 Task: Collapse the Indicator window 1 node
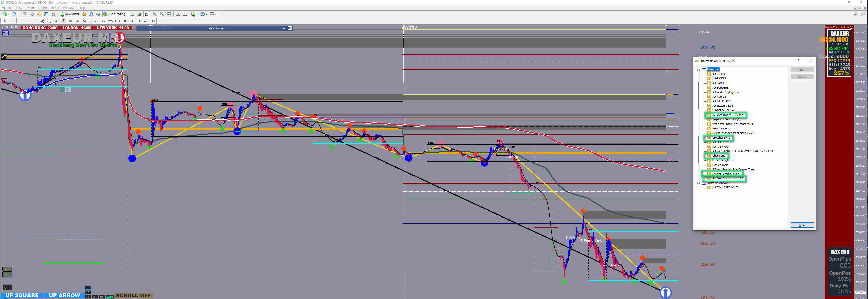[698, 183]
